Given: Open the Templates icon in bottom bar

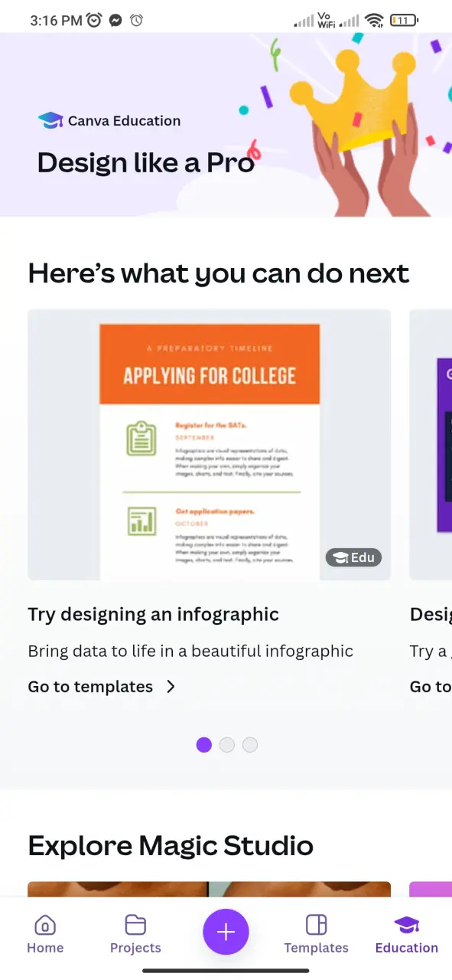Looking at the screenshot, I should [x=316, y=925].
